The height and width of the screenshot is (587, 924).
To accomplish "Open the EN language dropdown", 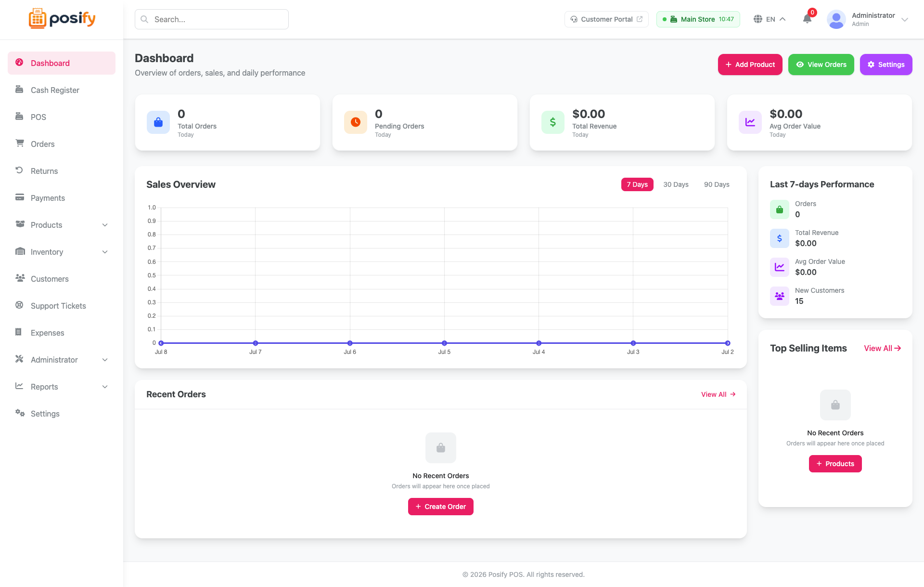I will pyautogui.click(x=770, y=19).
